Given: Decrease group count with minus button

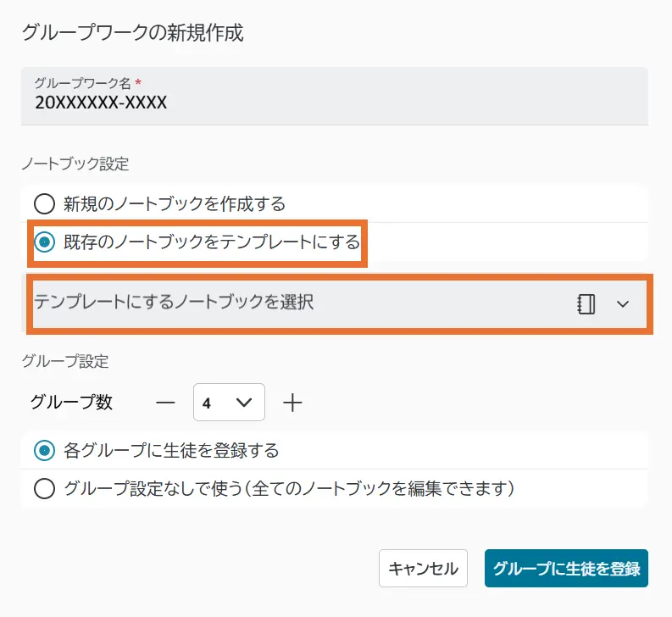Looking at the screenshot, I should (165, 403).
